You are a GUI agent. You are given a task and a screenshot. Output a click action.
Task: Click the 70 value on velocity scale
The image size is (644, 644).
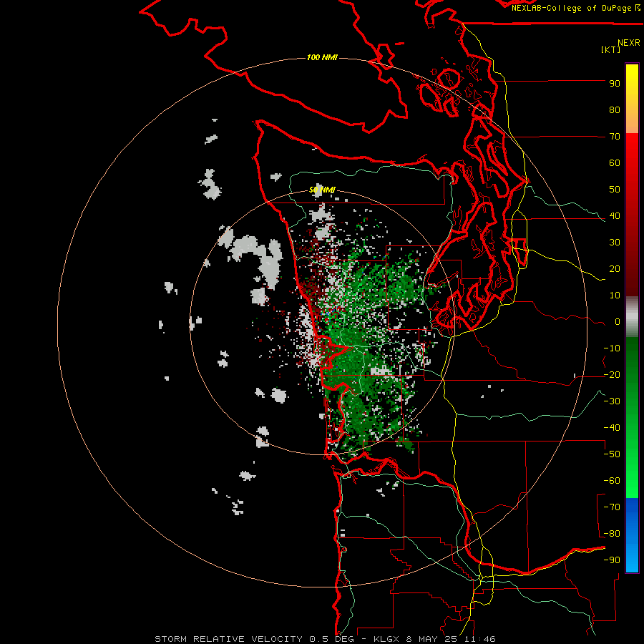[x=615, y=137]
